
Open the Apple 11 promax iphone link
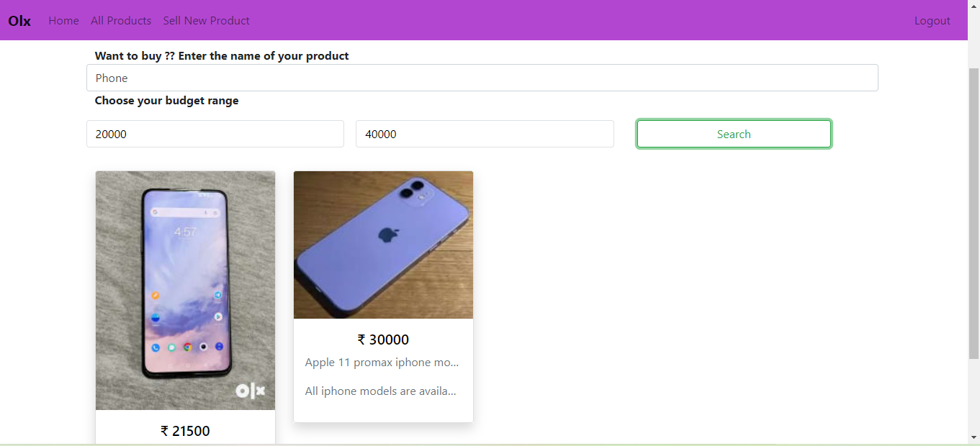382,362
